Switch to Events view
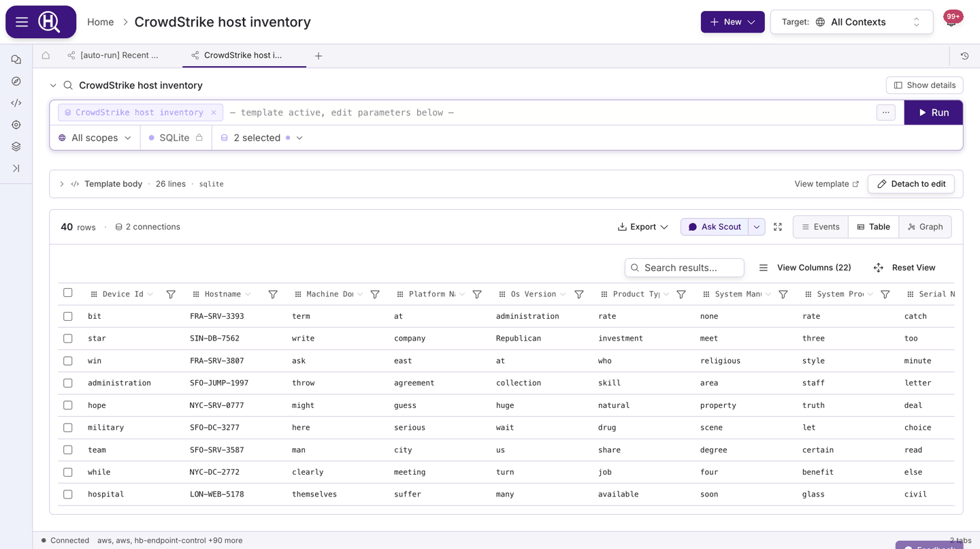The height and width of the screenshot is (549, 980). (x=821, y=227)
